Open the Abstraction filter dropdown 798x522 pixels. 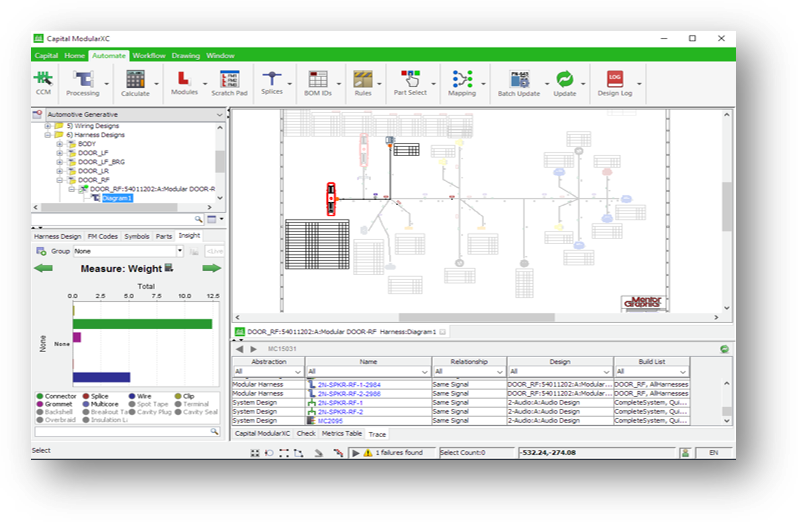(268, 372)
